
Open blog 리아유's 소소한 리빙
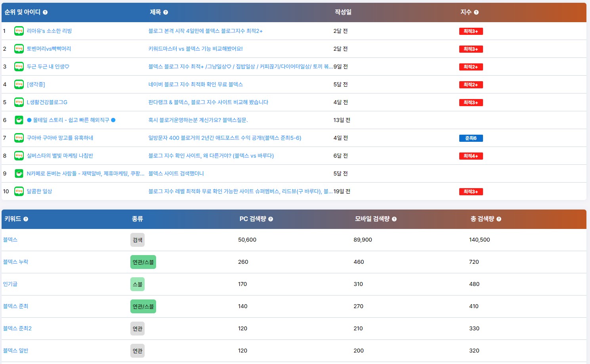(x=49, y=31)
